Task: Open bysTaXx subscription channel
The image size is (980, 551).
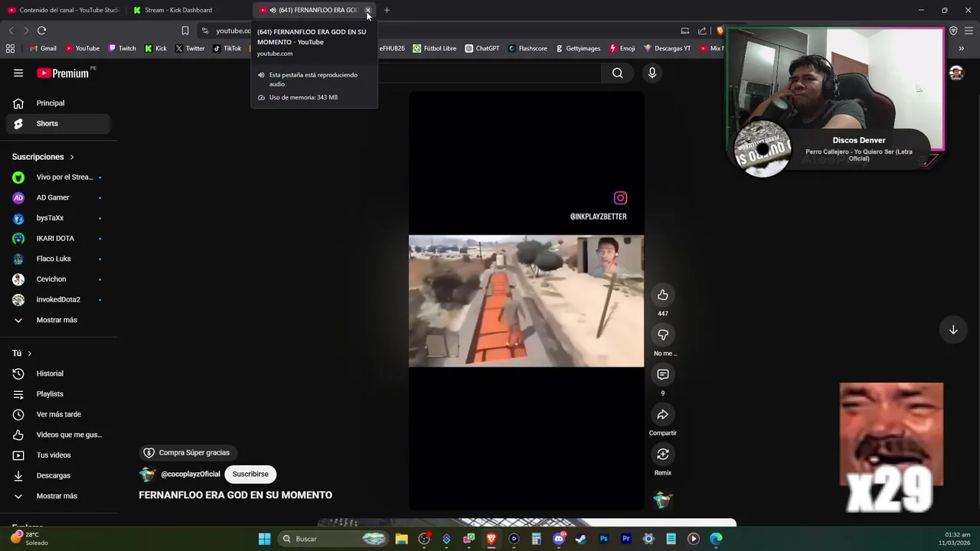Action: [x=59, y=218]
